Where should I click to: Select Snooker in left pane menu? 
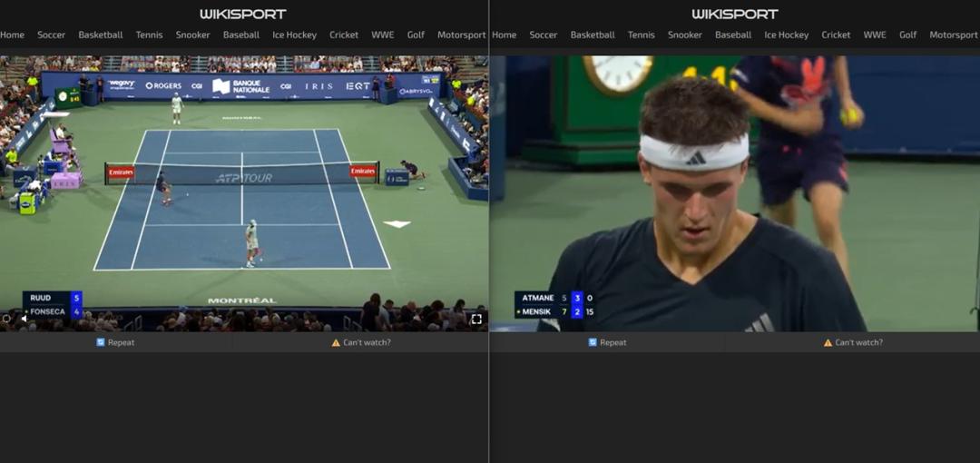coord(192,35)
